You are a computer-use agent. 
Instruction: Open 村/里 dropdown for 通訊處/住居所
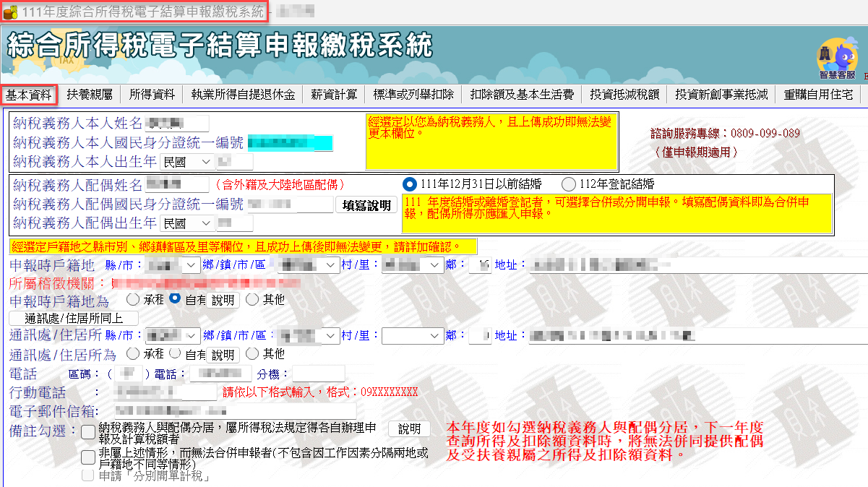coord(413,336)
